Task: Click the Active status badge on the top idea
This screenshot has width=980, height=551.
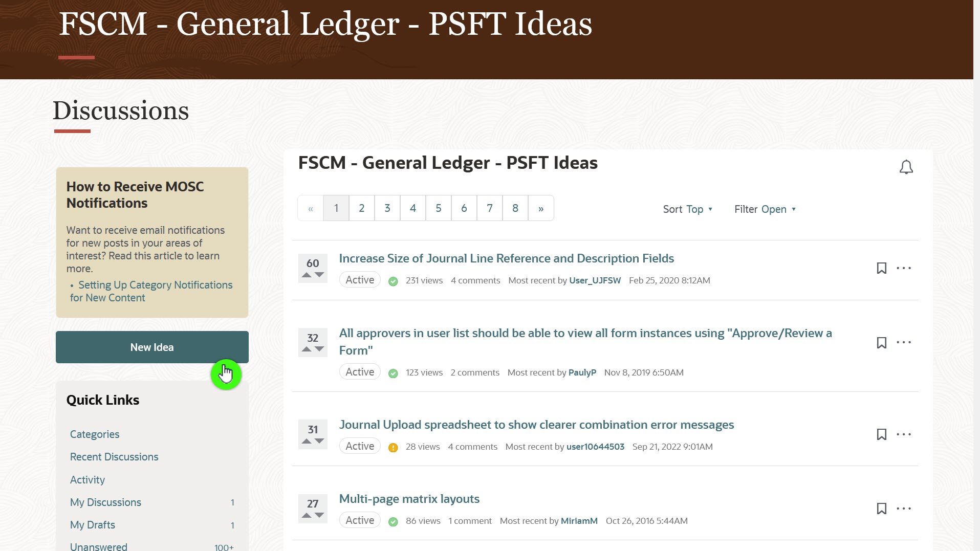Action: tap(360, 279)
